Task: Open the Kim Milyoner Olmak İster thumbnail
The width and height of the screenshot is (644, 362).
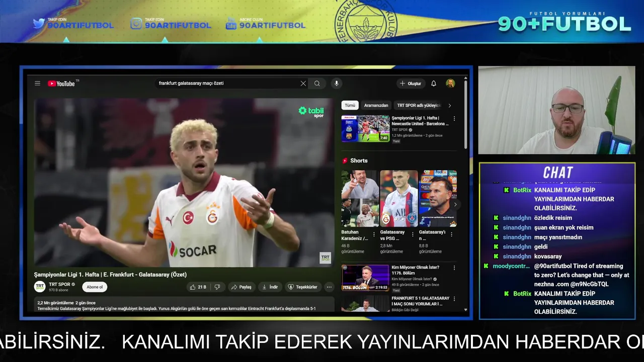Action: pos(365,278)
